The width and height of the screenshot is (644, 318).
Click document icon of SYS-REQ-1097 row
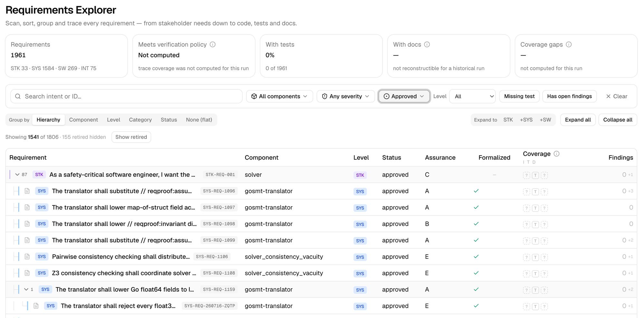point(27,207)
